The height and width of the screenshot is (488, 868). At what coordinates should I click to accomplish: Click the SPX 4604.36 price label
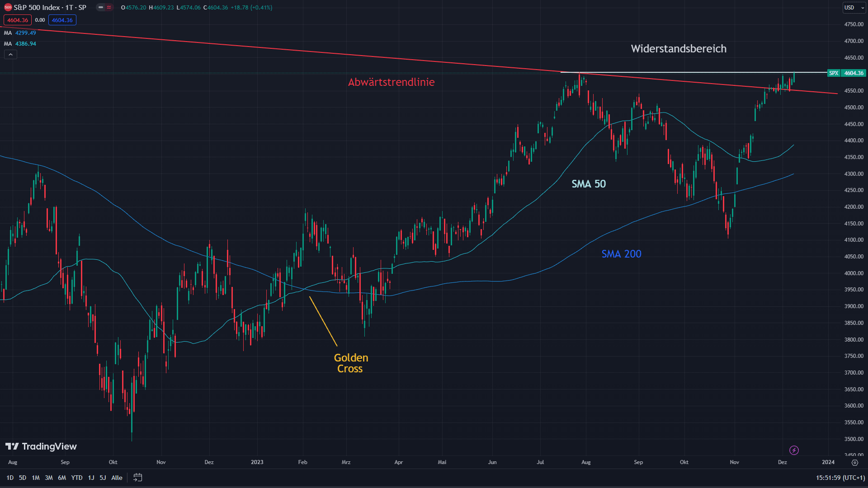pos(846,73)
